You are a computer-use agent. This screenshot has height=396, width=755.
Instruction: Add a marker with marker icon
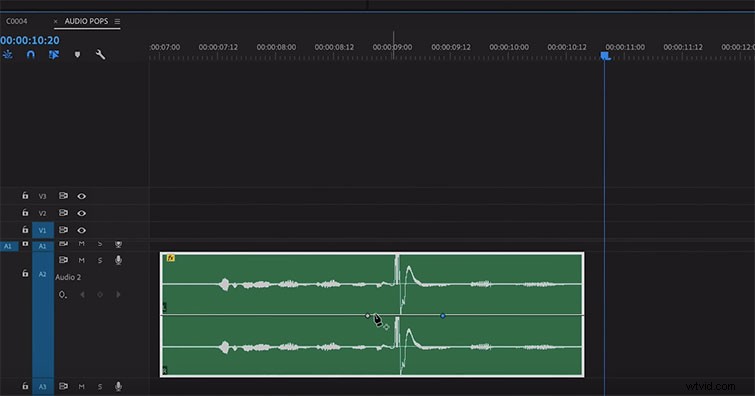pos(77,54)
